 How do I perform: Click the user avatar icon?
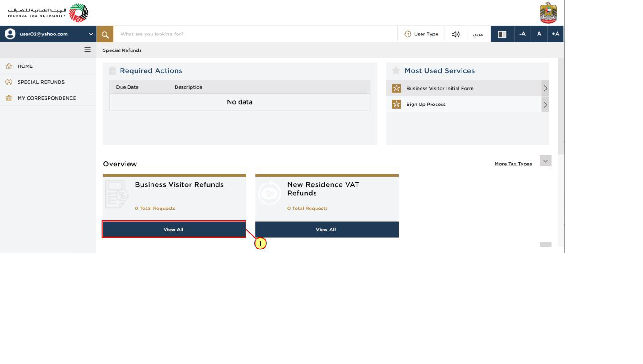(10, 34)
